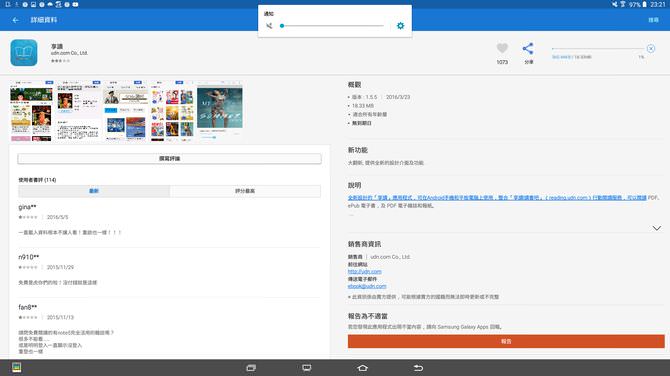The image size is (670, 376).
Task: Open second app screenshot thumbnail
Action: click(x=78, y=111)
